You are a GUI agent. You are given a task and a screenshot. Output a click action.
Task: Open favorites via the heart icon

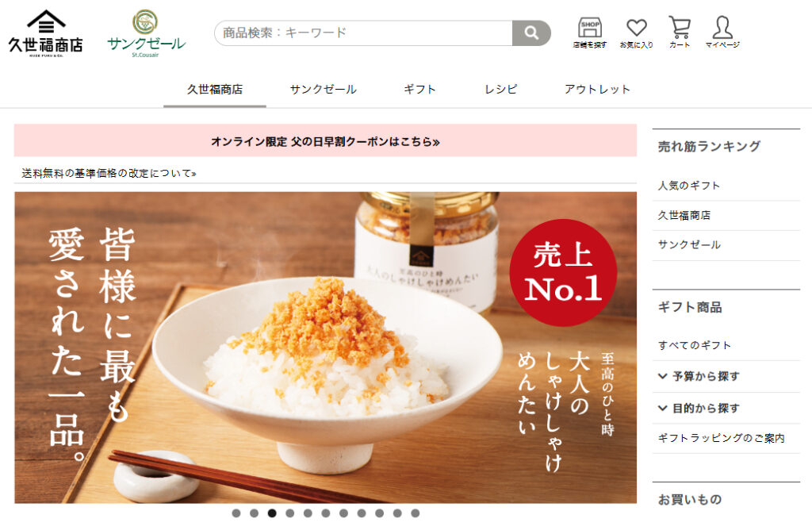(636, 32)
